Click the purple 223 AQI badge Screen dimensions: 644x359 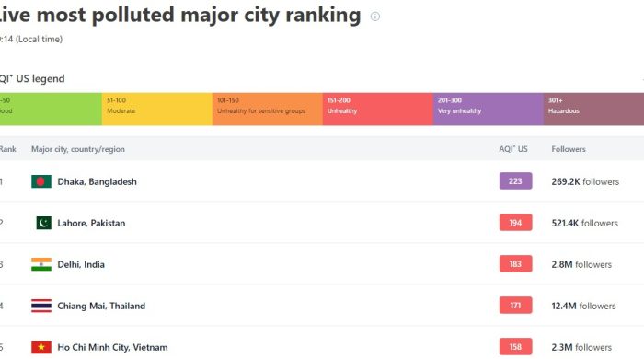[x=516, y=181]
